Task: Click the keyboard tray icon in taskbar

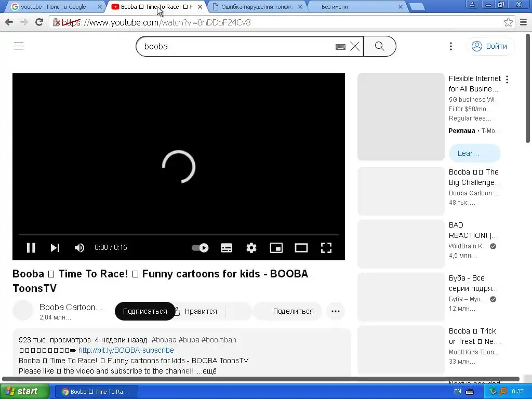Action: click(x=470, y=392)
